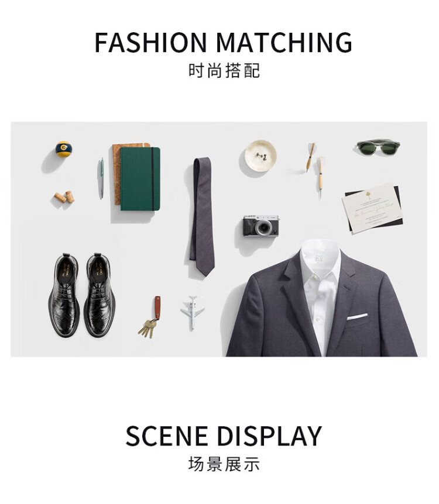
Task: Click the green notebook cover
Action: 140,179
